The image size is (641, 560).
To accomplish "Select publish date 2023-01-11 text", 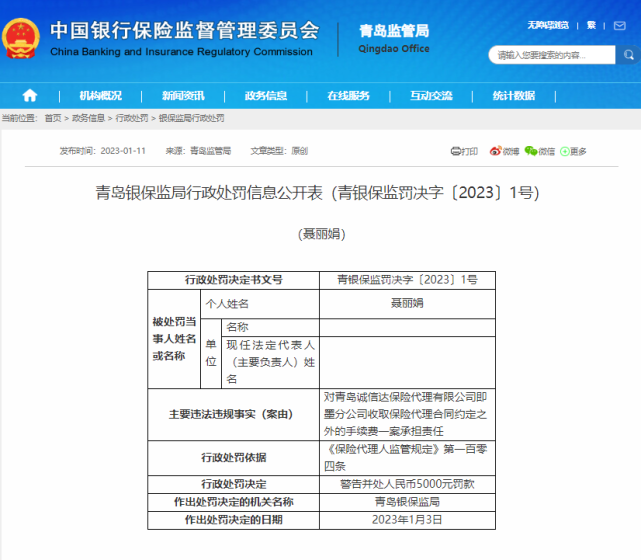I will coord(123,151).
